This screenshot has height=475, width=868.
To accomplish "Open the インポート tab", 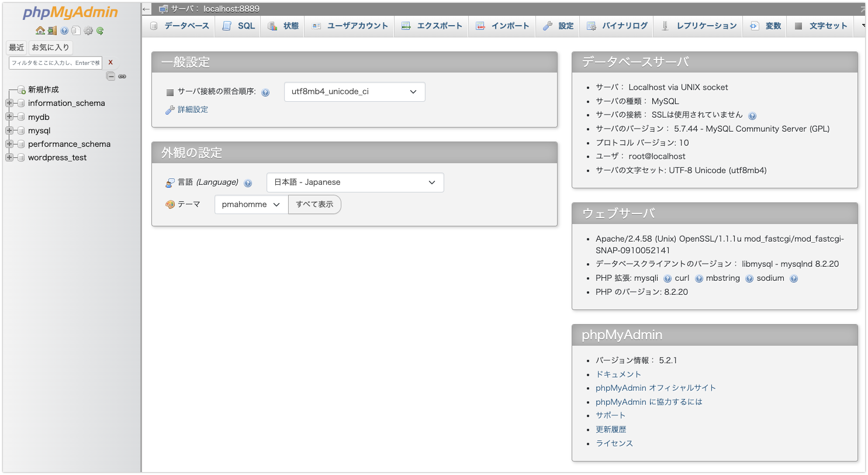I will 502,26.
